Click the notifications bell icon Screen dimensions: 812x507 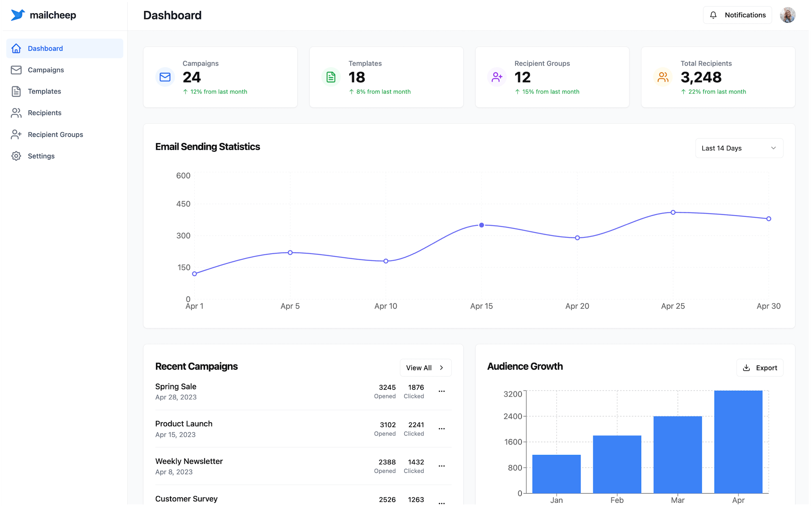point(713,15)
